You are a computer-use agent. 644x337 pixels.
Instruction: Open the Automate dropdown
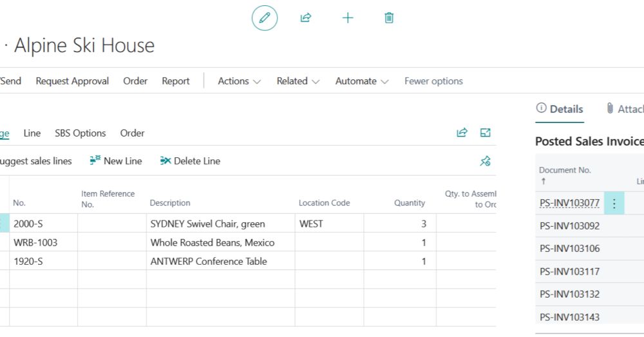[x=361, y=81]
